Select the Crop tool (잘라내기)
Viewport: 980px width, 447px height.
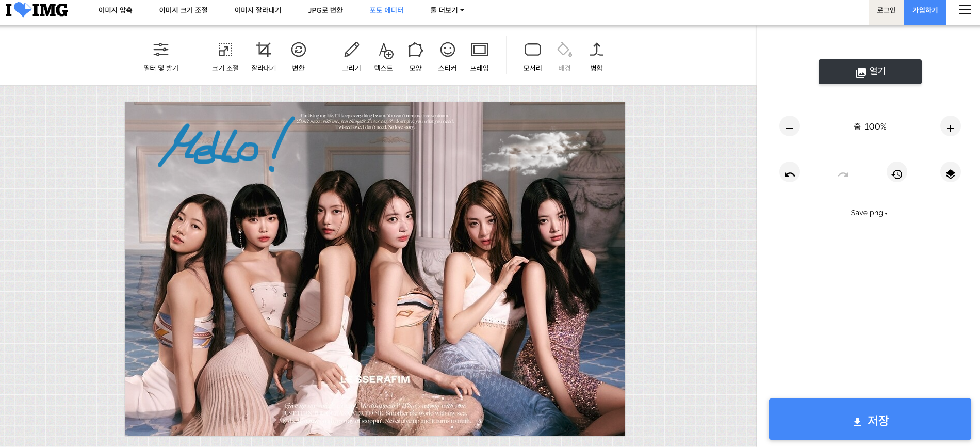point(264,56)
